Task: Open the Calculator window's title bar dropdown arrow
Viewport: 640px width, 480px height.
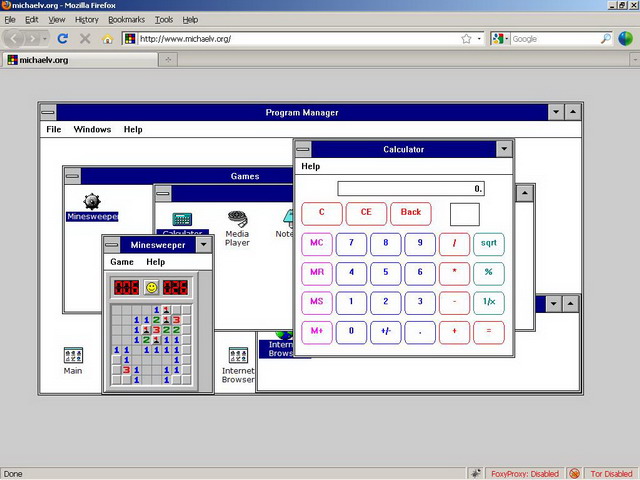Action: (504, 149)
